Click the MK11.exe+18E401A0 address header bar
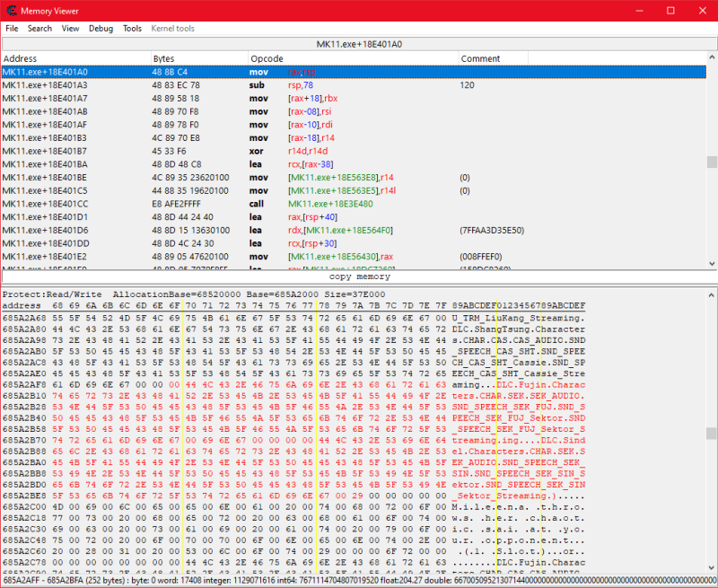The image size is (718, 588). (359, 44)
